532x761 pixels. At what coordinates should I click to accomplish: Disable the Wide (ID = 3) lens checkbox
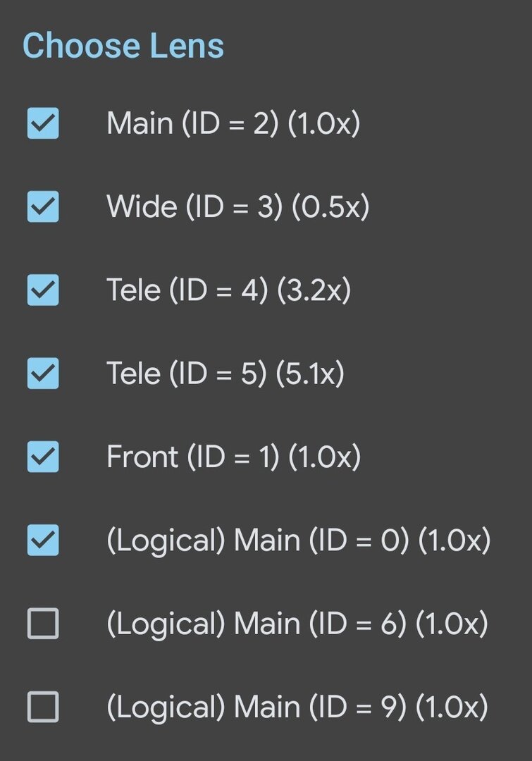coord(43,207)
